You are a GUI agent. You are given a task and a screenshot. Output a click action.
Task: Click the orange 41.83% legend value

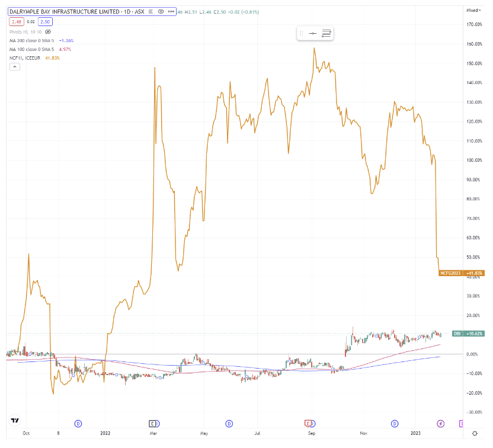point(53,58)
